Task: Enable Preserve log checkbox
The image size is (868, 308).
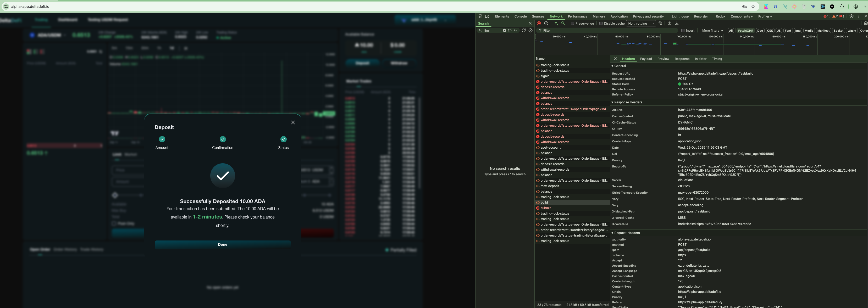Action: pyautogui.click(x=572, y=23)
